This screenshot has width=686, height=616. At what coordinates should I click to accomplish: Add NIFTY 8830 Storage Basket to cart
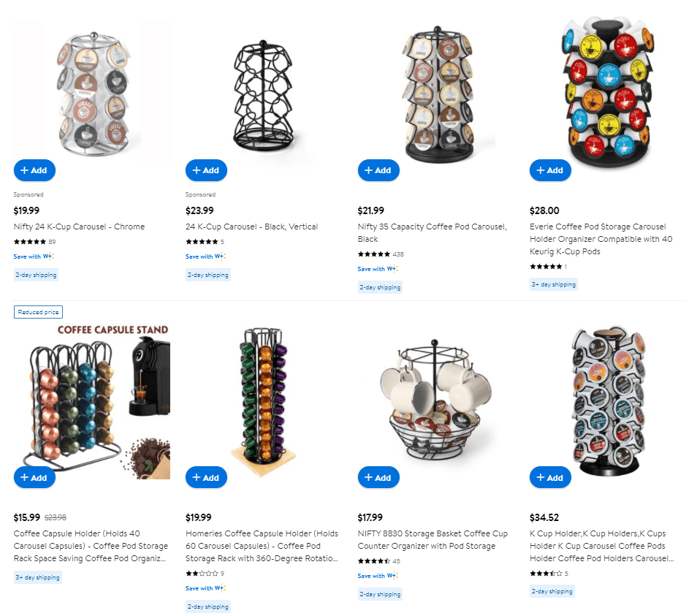[x=378, y=477]
